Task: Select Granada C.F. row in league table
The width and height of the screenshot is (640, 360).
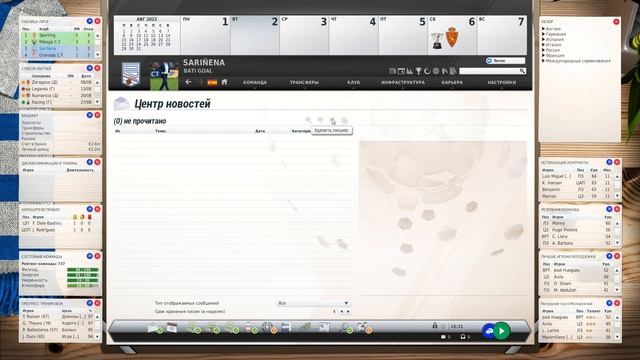Action: (x=58, y=55)
